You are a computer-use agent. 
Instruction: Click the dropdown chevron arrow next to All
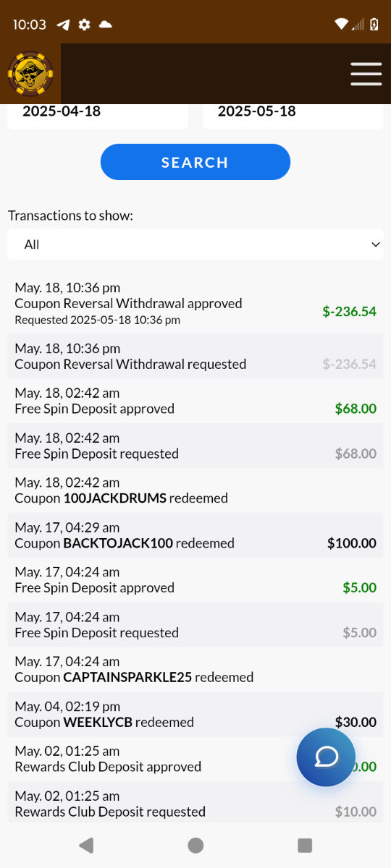pos(375,244)
